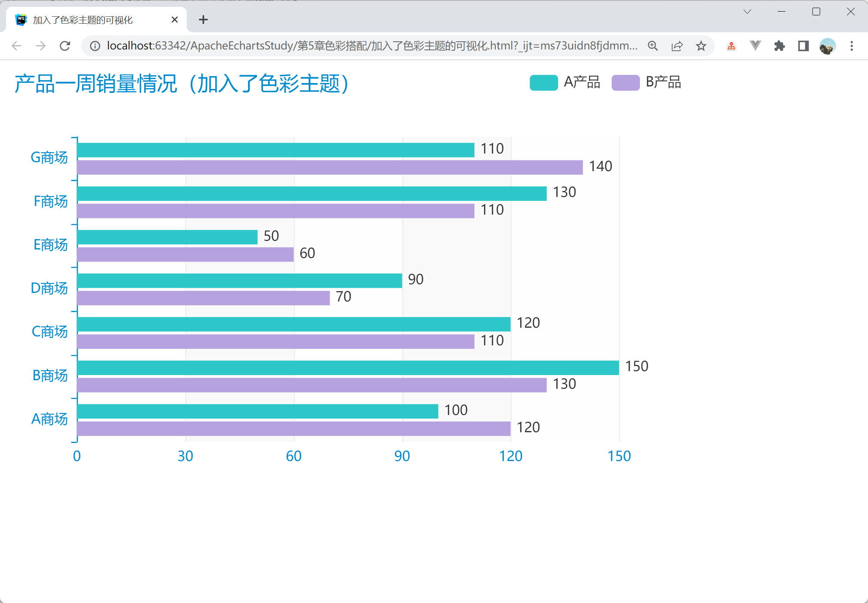Open the Extensions puzzle icon
The image size is (868, 603).
[779, 46]
